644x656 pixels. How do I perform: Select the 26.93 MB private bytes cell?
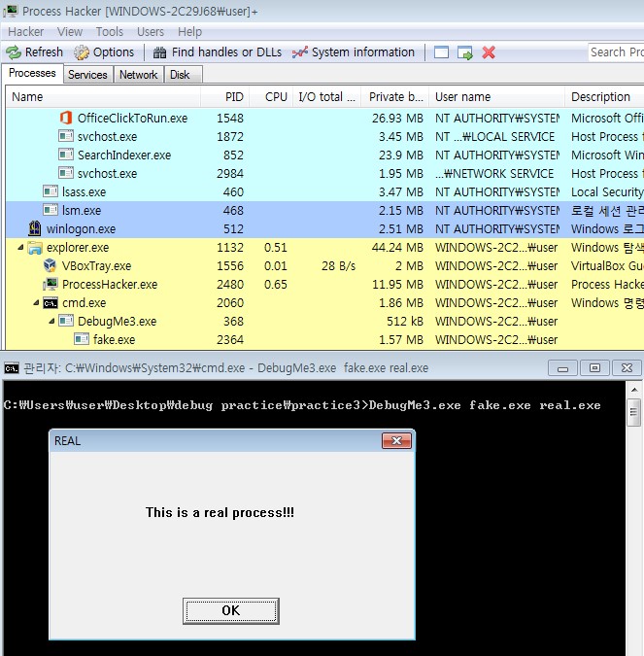397,119
